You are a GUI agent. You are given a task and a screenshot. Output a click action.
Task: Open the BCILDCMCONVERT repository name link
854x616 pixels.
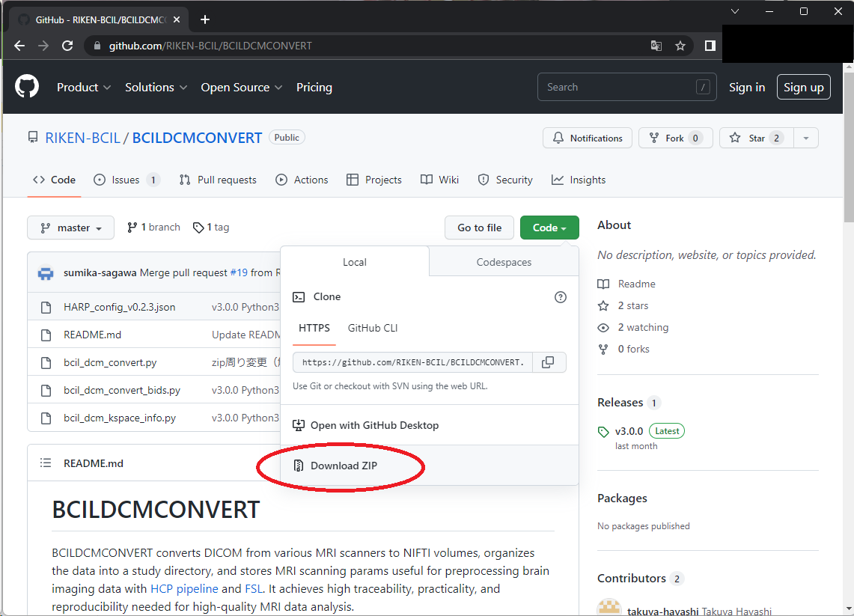[197, 138]
